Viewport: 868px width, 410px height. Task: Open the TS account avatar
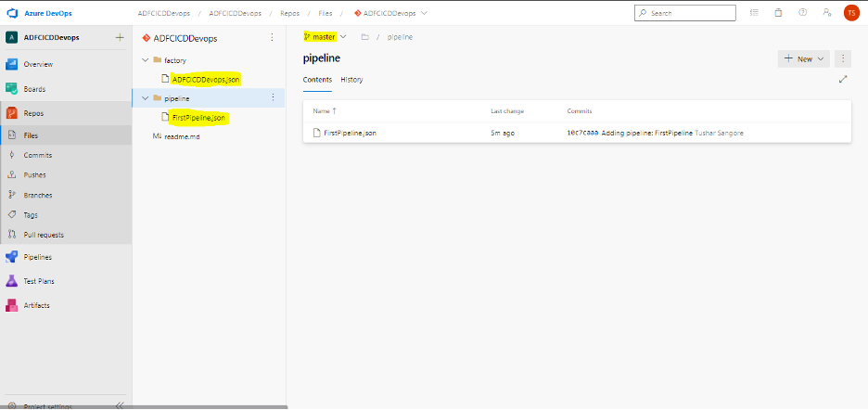tap(851, 13)
